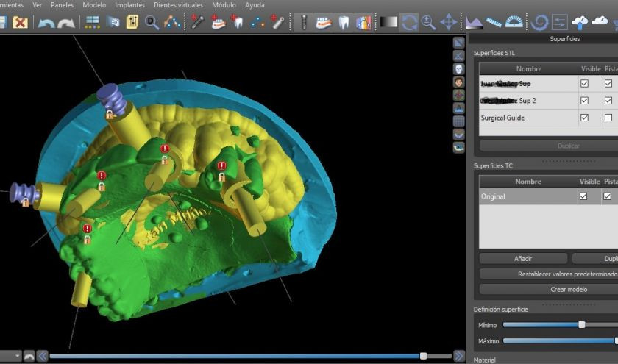Toggle Visible checkbox for Surgical Guide
Image resolution: width=618 pixels, height=364 pixels.
pos(584,118)
